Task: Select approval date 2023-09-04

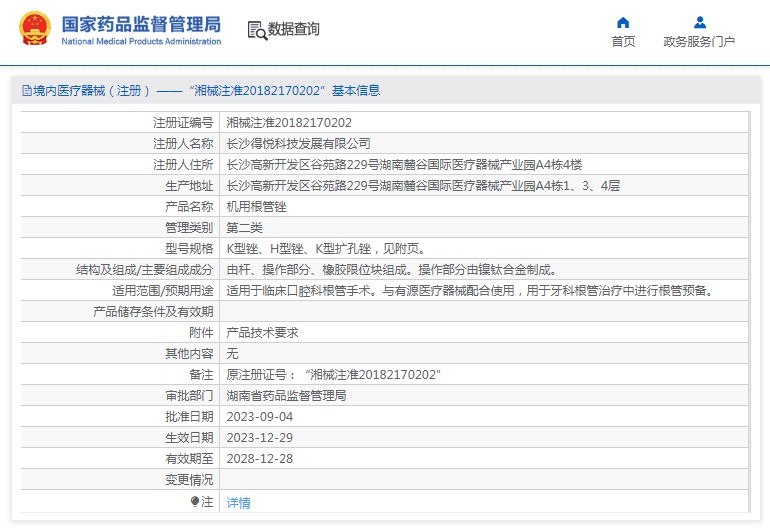Action: coord(260,417)
